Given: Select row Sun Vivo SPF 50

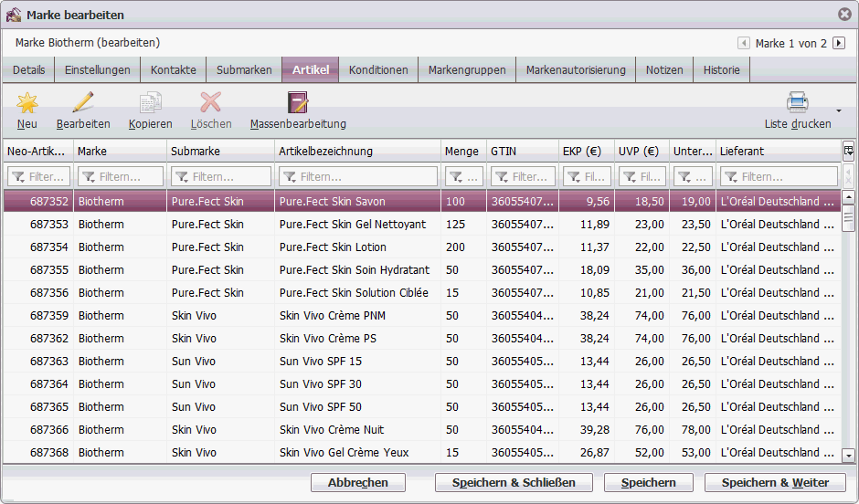Looking at the screenshot, I should coord(422,406).
